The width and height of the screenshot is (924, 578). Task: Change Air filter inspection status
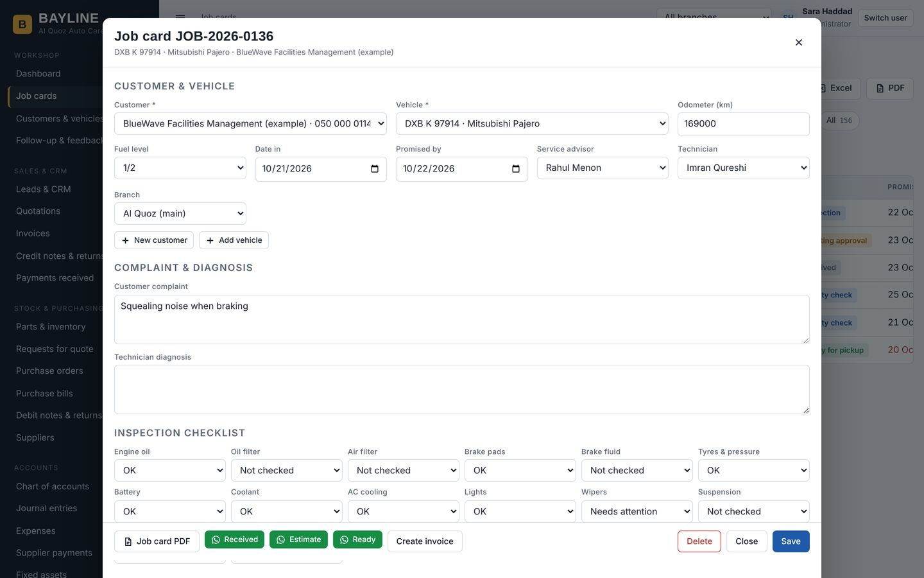point(404,471)
